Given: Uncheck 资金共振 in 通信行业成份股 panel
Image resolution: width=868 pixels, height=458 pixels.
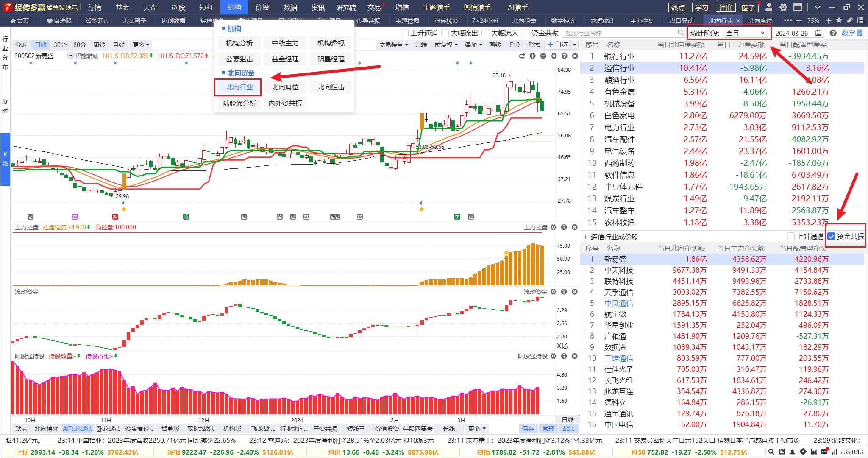Looking at the screenshot, I should point(831,236).
